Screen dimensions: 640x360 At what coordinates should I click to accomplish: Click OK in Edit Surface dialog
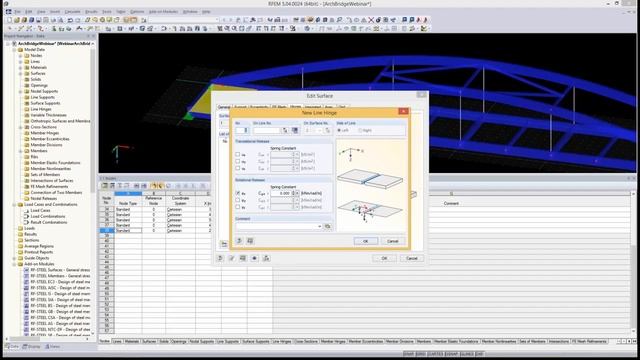pyautogui.click(x=384, y=258)
